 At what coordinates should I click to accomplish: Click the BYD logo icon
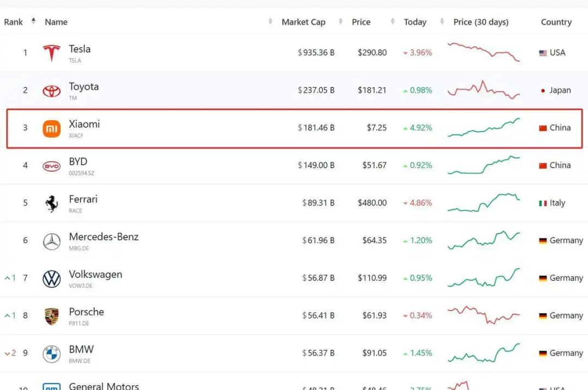[51, 166]
